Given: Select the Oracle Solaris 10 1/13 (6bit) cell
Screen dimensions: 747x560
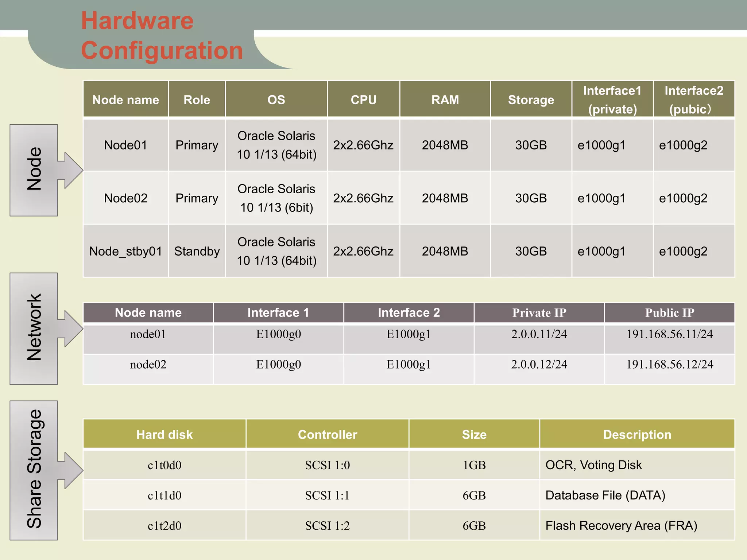Looking at the screenshot, I should (276, 198).
